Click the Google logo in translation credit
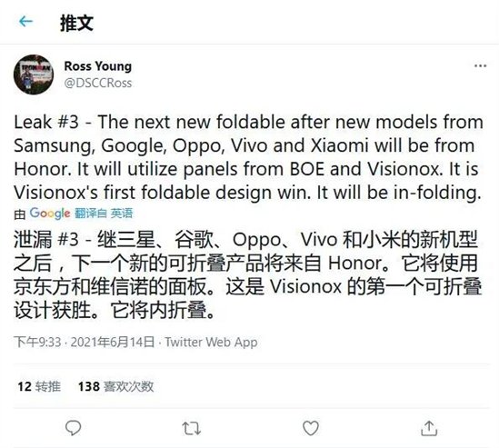This screenshot has height=448, width=499. click(50, 214)
